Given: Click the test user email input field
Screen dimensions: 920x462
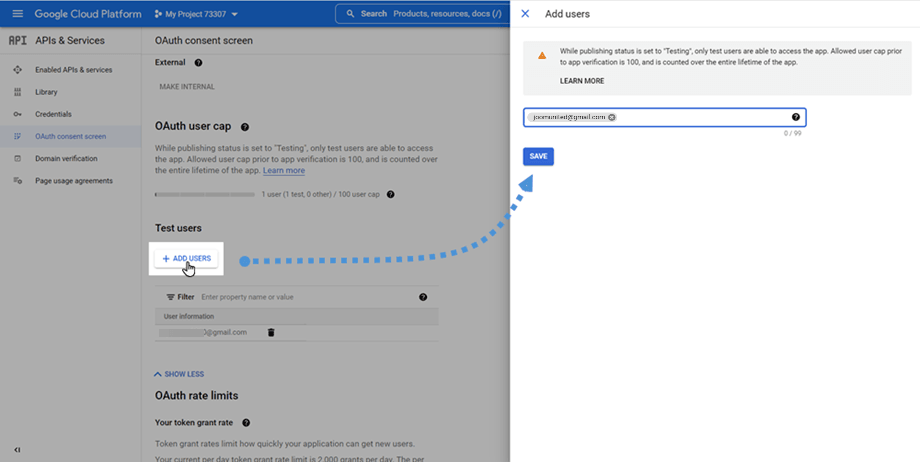Looking at the screenshot, I should (x=664, y=117).
